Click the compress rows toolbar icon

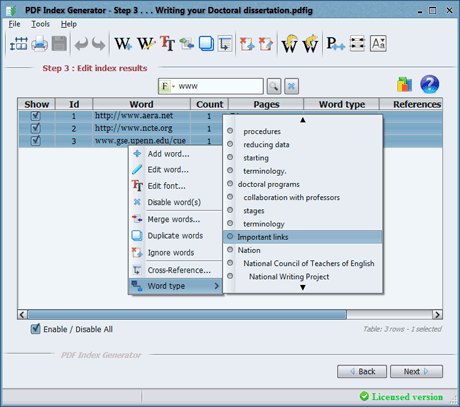coord(357,44)
